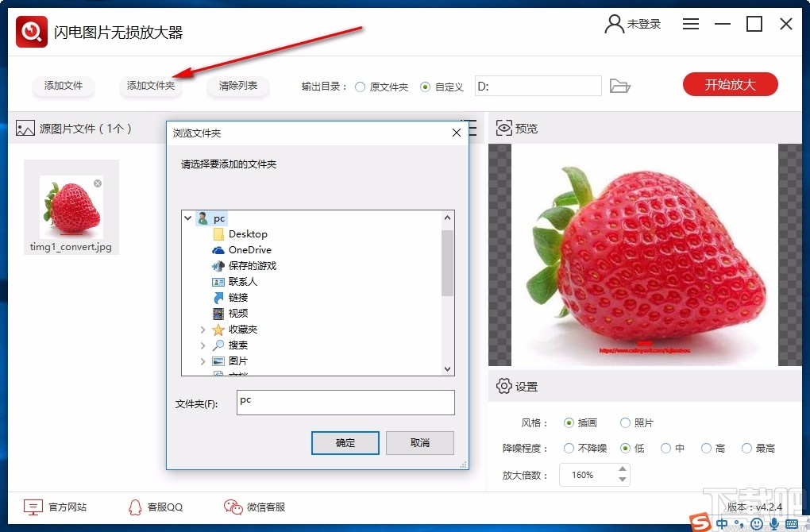Click 添加文件夹 add folder button
This screenshot has height=532, width=810.
(x=150, y=86)
